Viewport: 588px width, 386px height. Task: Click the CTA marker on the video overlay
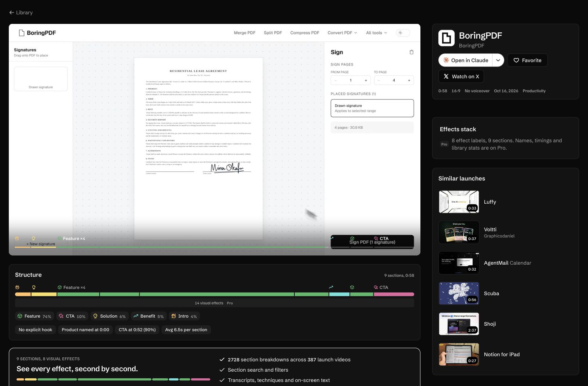(381, 239)
